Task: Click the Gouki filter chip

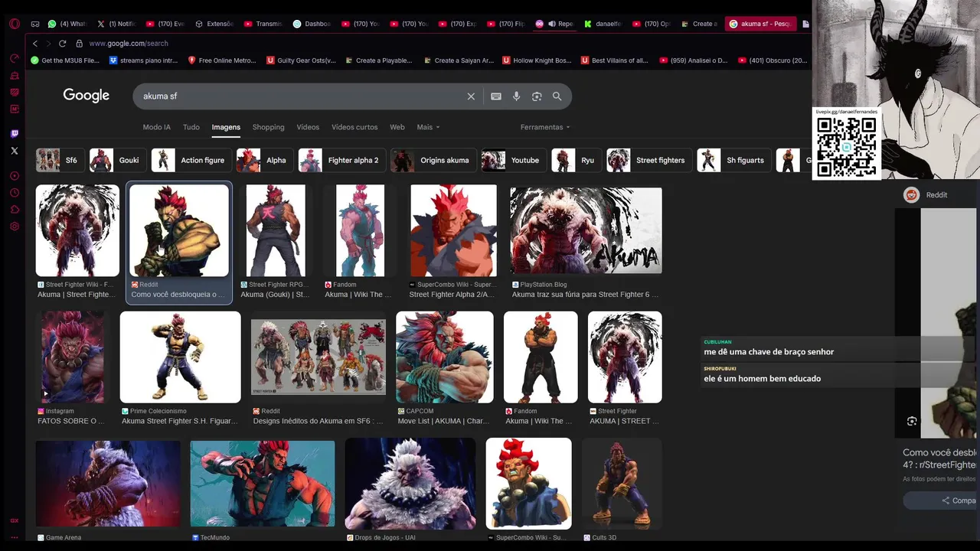Action: 116,160
